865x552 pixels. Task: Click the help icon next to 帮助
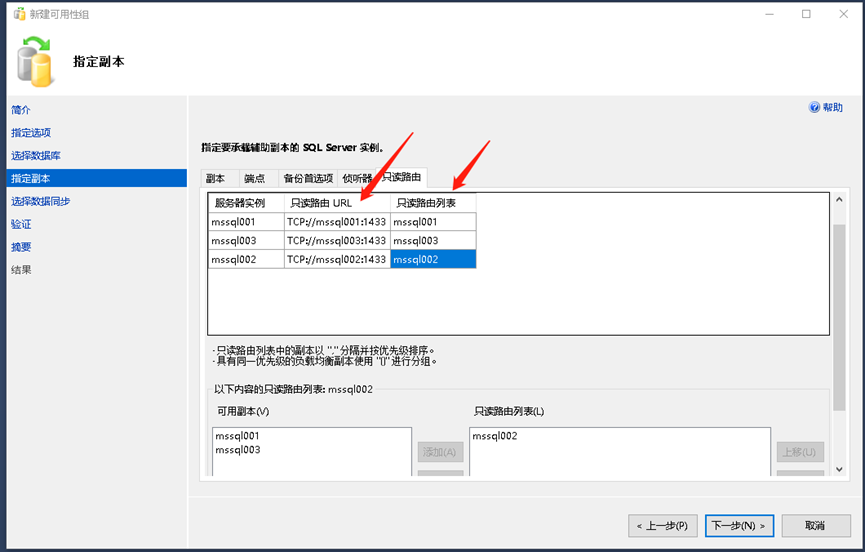coord(814,107)
